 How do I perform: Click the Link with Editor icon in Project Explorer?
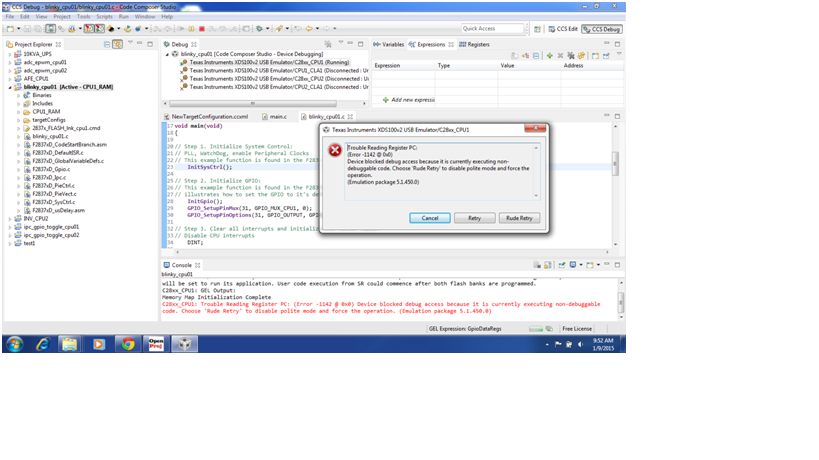pos(118,44)
